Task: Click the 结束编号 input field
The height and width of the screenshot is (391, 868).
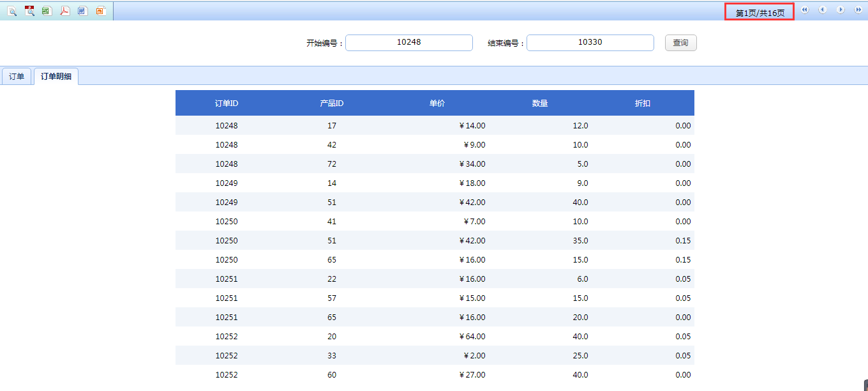Action: [590, 43]
